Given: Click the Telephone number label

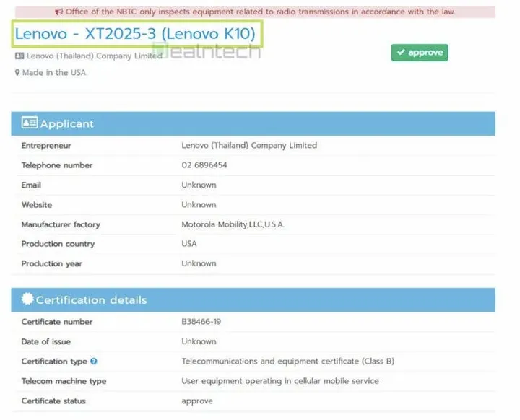Looking at the screenshot, I should tap(57, 165).
